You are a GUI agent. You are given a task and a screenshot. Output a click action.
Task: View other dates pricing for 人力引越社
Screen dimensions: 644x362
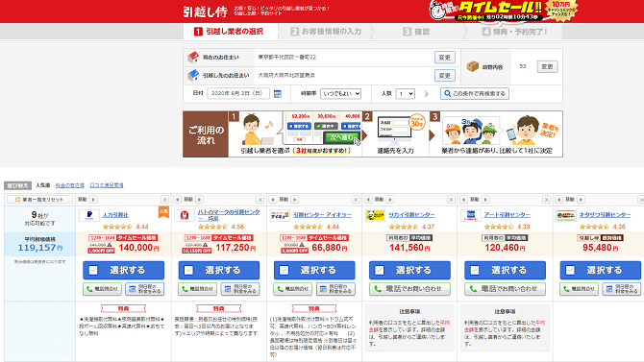tap(144, 289)
